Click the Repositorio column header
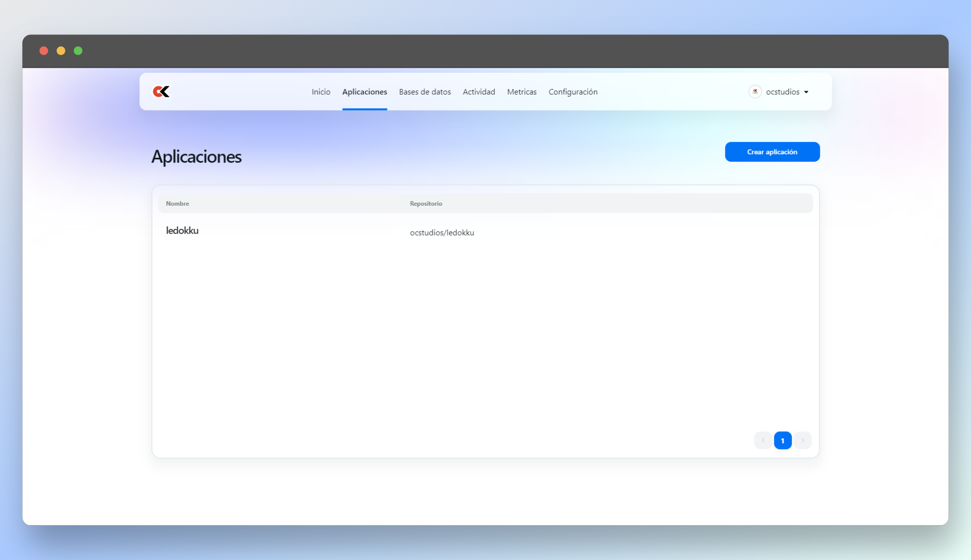 point(426,204)
